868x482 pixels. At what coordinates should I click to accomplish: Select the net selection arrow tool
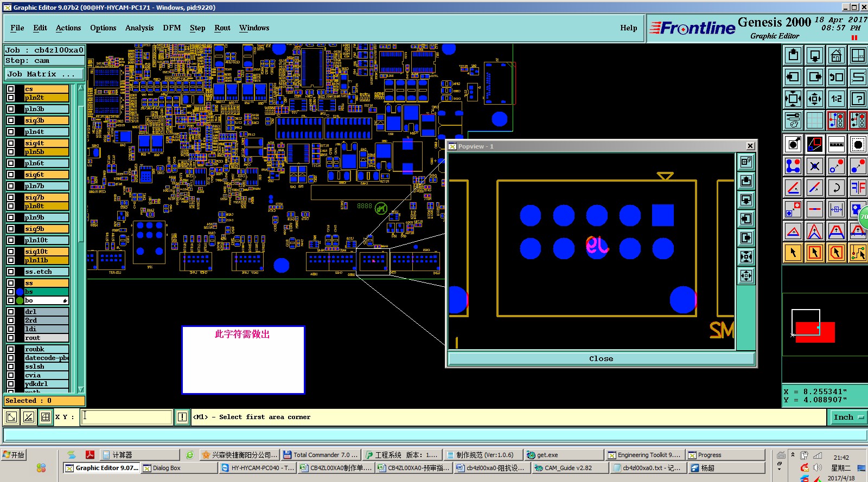tap(858, 253)
